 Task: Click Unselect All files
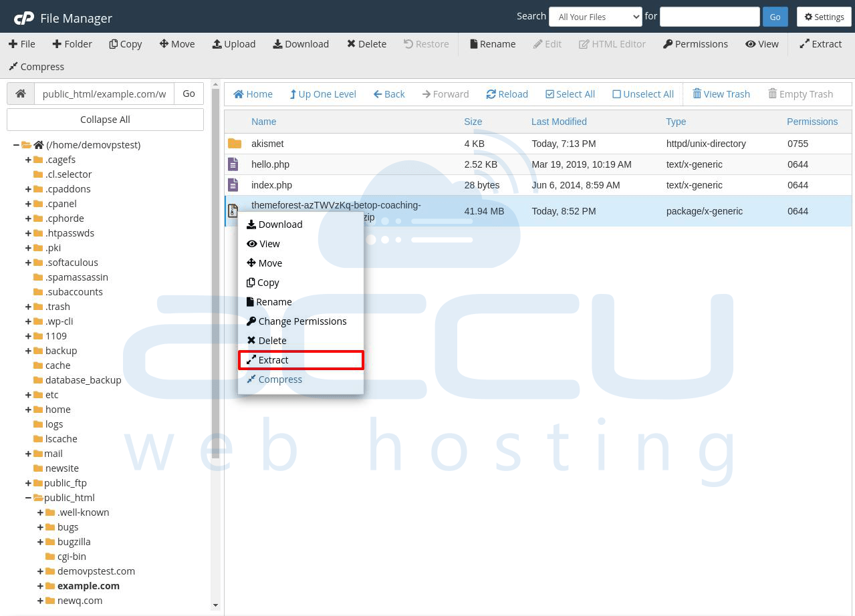[x=643, y=94]
